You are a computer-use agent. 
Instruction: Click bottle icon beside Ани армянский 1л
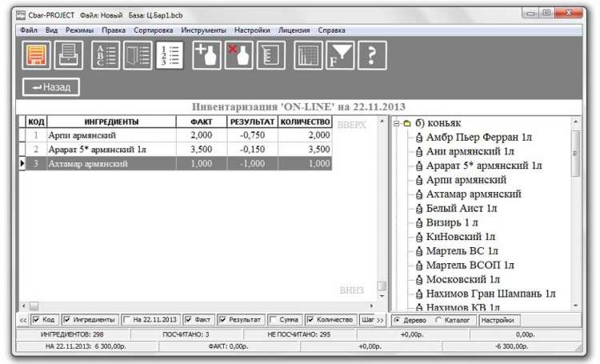(x=419, y=151)
